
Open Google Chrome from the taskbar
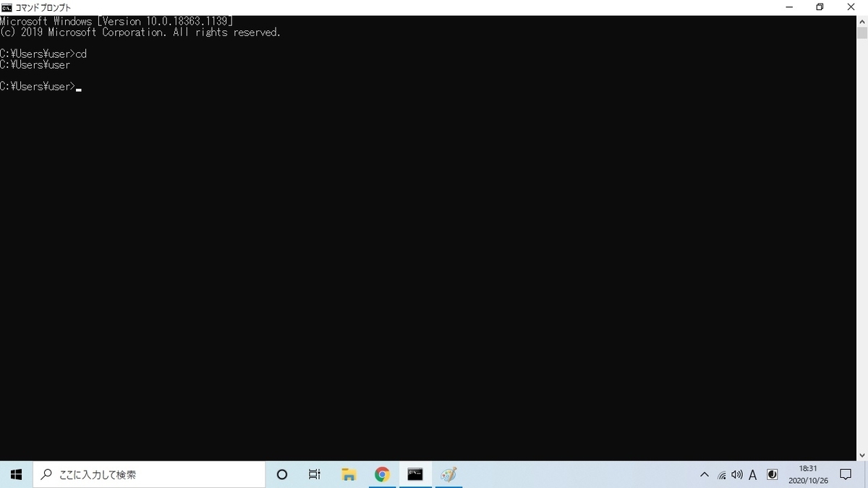[x=382, y=474]
